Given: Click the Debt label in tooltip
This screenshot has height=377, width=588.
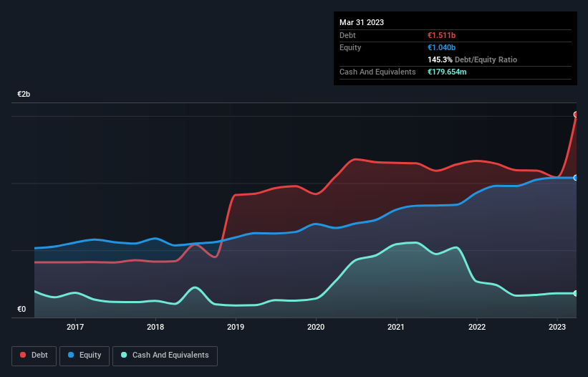Looking at the screenshot, I should (x=347, y=35).
